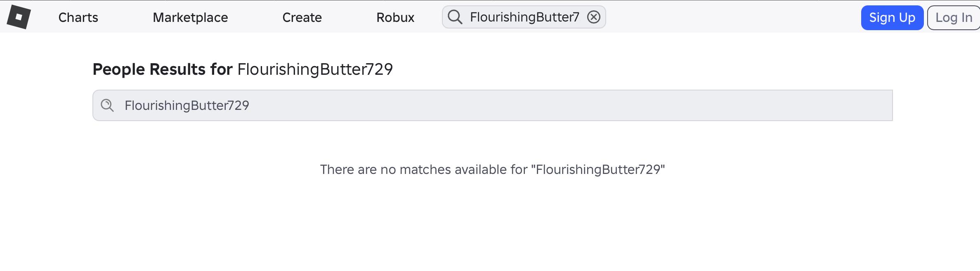Click magnifier icon in people search bar

tap(107, 105)
